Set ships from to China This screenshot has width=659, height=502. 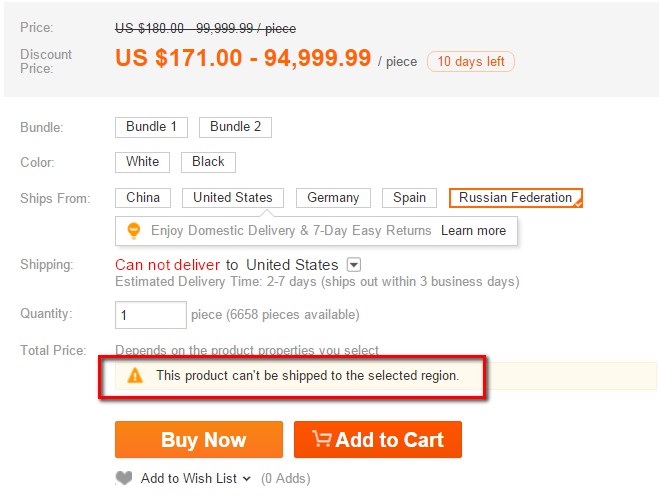coord(143,198)
